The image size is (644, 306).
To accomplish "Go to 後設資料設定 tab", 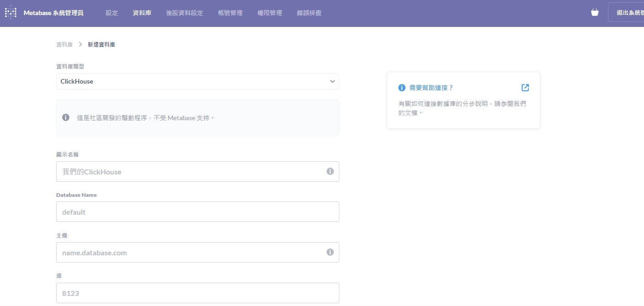I will click(185, 13).
